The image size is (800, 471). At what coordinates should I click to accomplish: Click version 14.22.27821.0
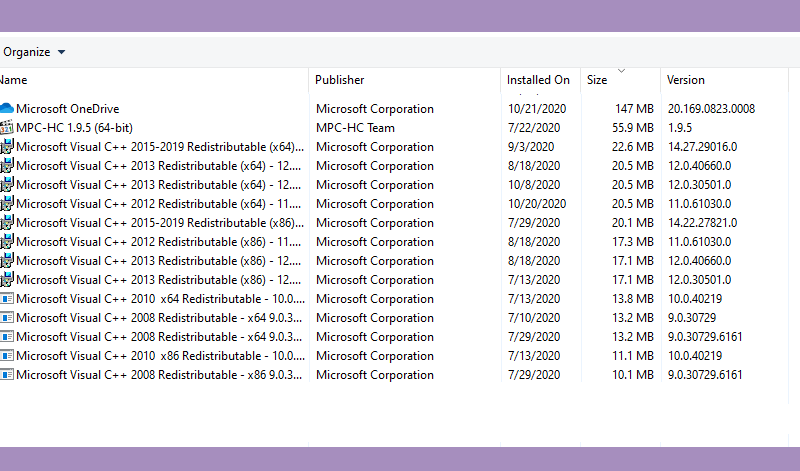tap(703, 223)
